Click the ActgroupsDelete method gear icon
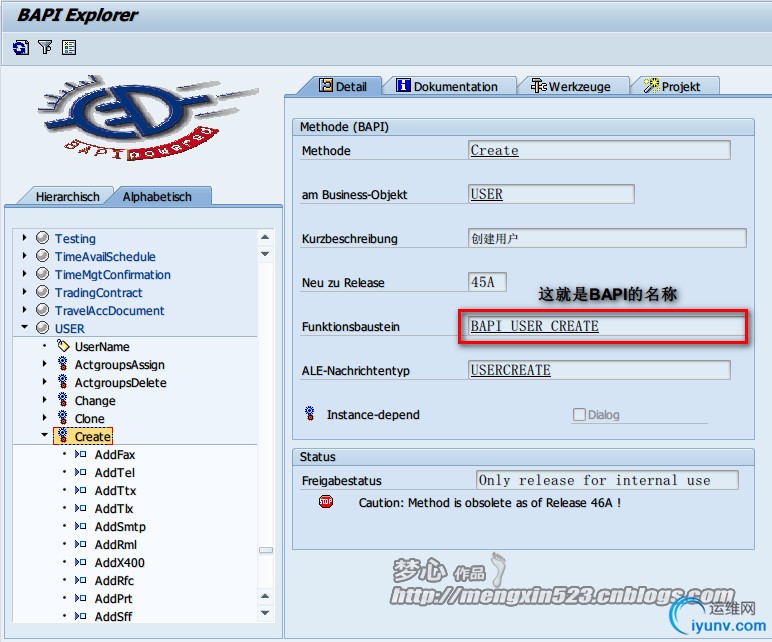772x642 pixels. point(63,382)
